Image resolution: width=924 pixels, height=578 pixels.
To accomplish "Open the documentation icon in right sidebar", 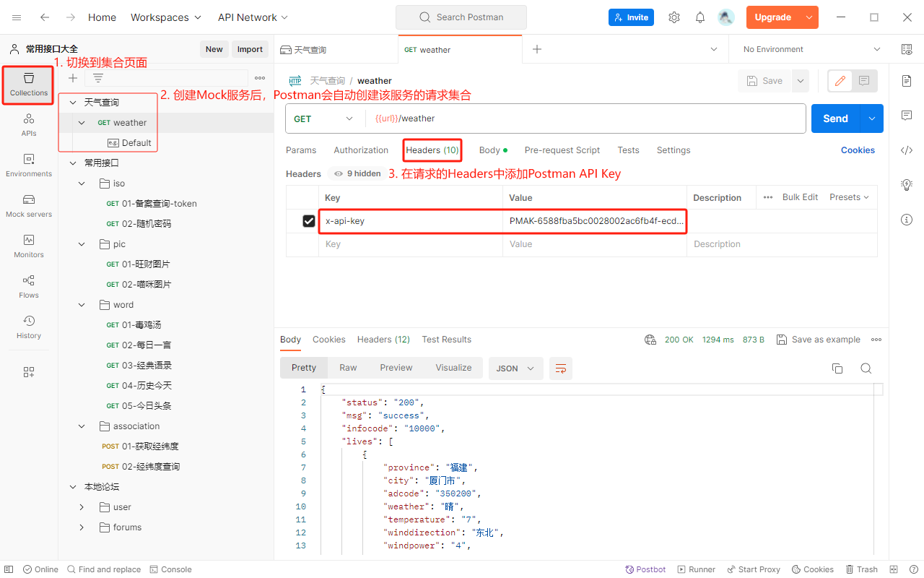I will pos(907,81).
